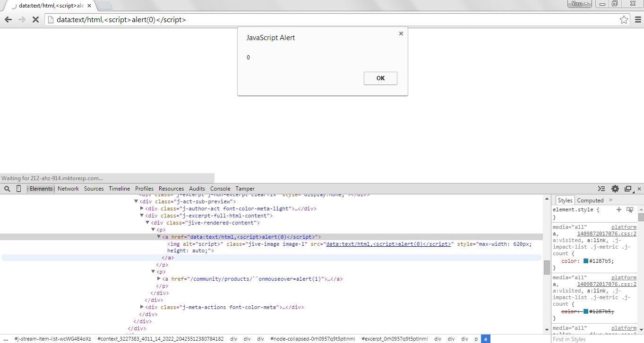Select the #excerpt_0rh0957q9t5ptinmi breadcrumb

point(395,339)
